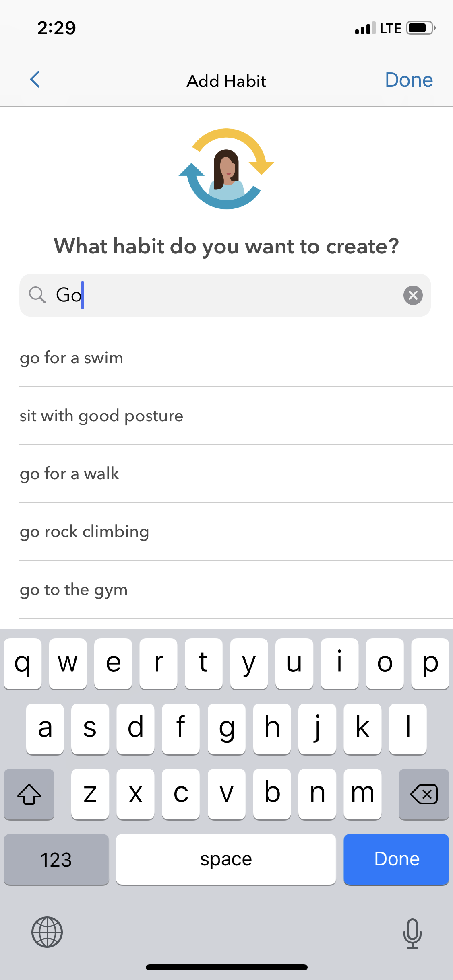This screenshot has width=453, height=980.
Task: Toggle the keyboard shift arrow key
Action: point(29,794)
